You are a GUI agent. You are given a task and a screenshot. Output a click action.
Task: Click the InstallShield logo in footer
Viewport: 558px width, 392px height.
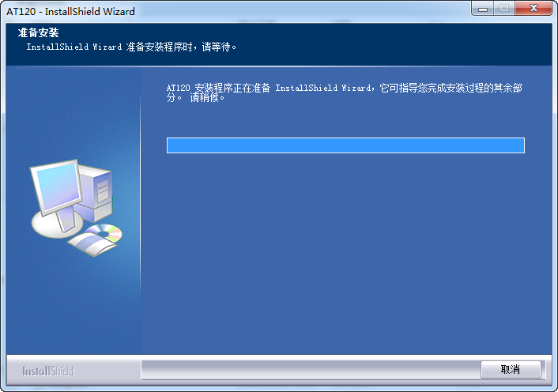[x=48, y=371]
